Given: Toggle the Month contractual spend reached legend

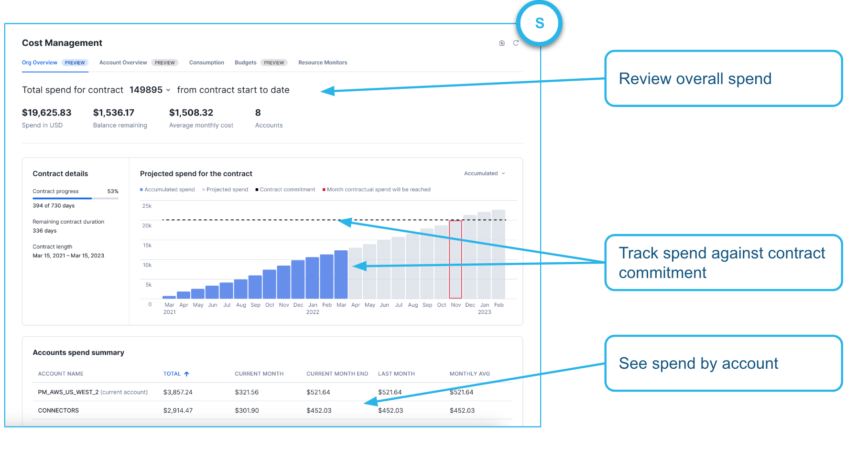Looking at the screenshot, I should [x=377, y=190].
